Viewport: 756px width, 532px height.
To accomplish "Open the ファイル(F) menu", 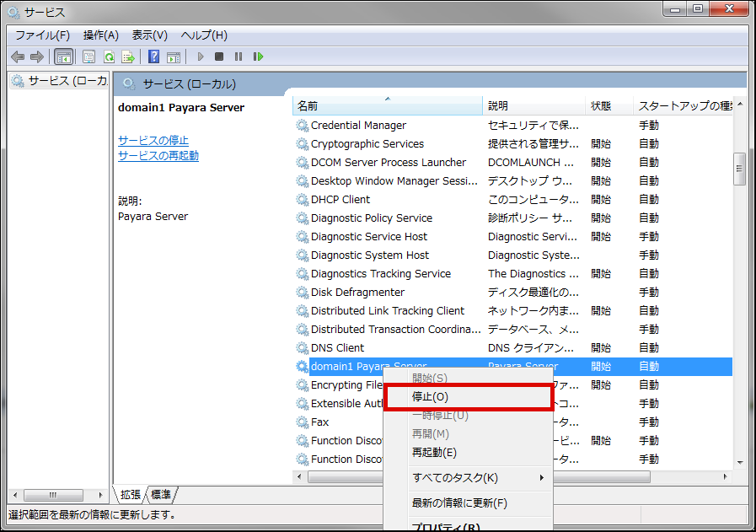I will pyautogui.click(x=42, y=35).
